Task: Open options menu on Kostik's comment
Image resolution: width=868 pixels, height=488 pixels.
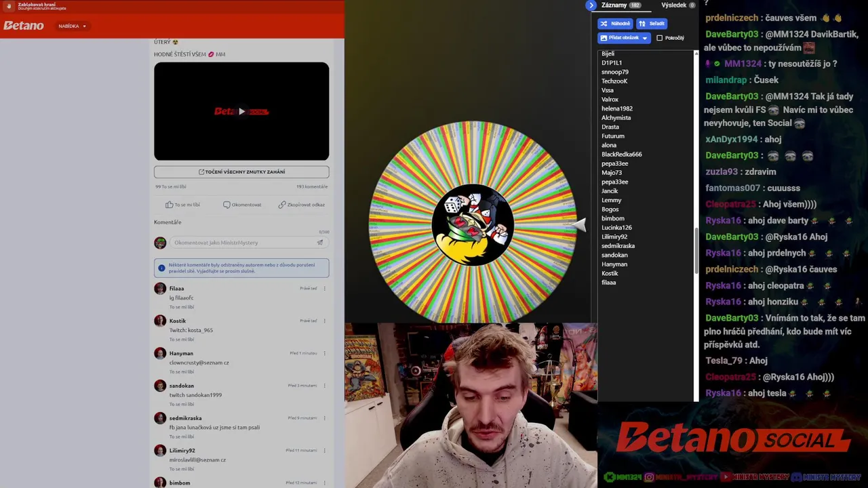Action: (324, 321)
